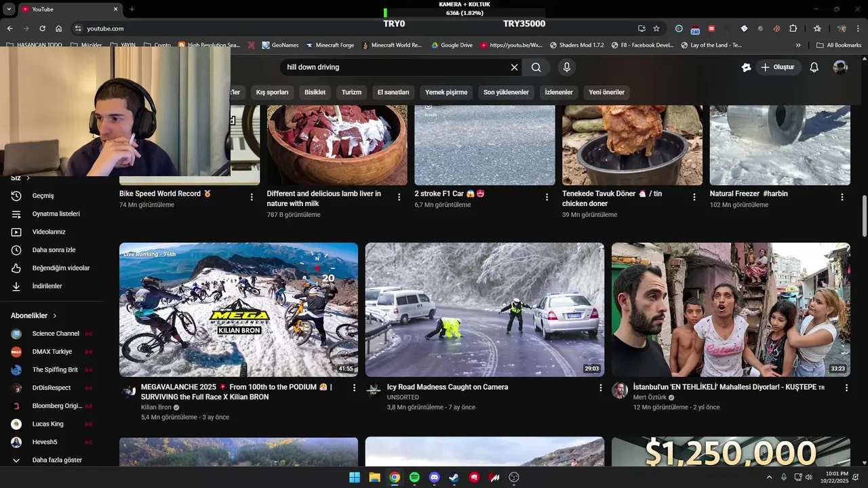Open options for MEGAVALANCHE 2025 video
868x488 pixels.
point(354,388)
